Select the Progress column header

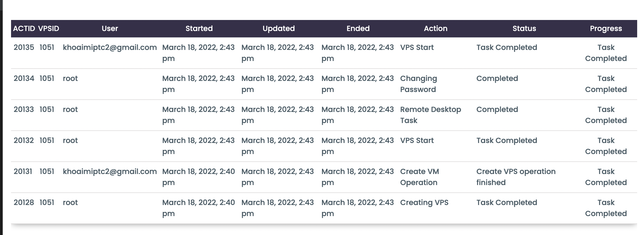click(606, 28)
